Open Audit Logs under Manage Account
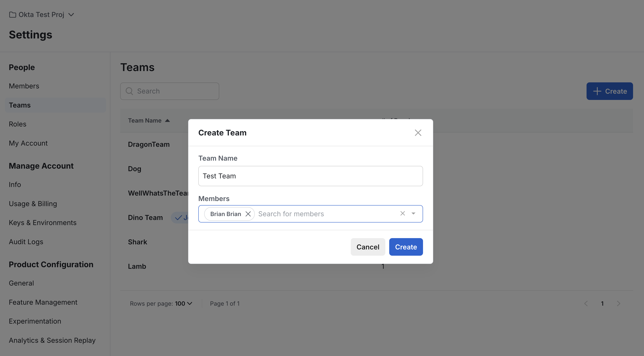Screen dimensions: 644x356 [x=26, y=242]
